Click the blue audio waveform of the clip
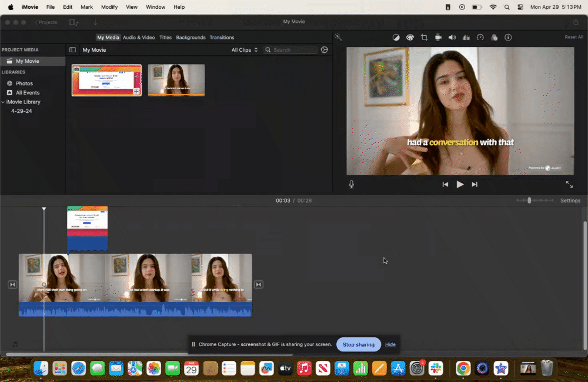The width and height of the screenshot is (588, 382). [x=135, y=309]
